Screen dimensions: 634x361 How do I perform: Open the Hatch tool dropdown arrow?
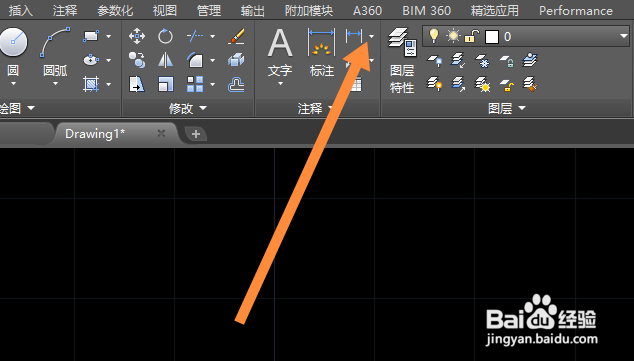[108, 84]
